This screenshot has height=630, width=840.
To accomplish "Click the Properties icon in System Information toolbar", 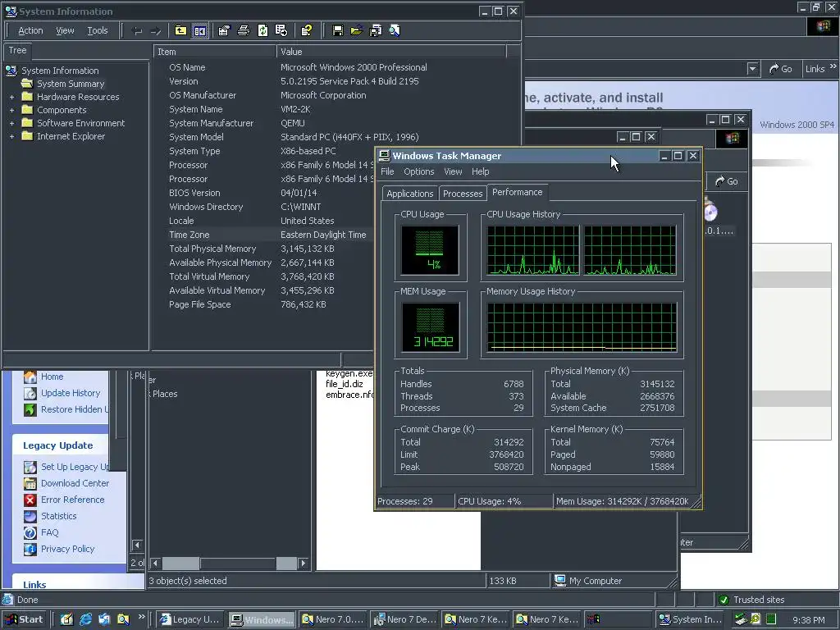I will [224, 31].
